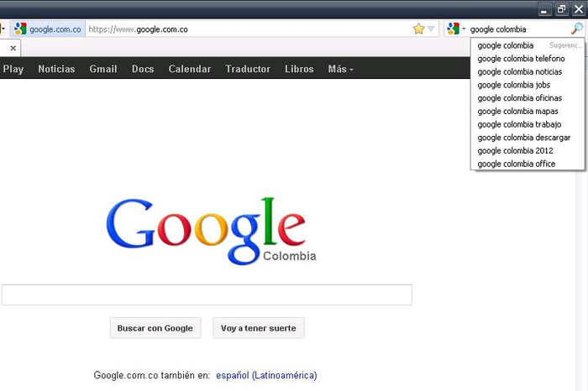Open Play in the Google navigation bar

13,69
